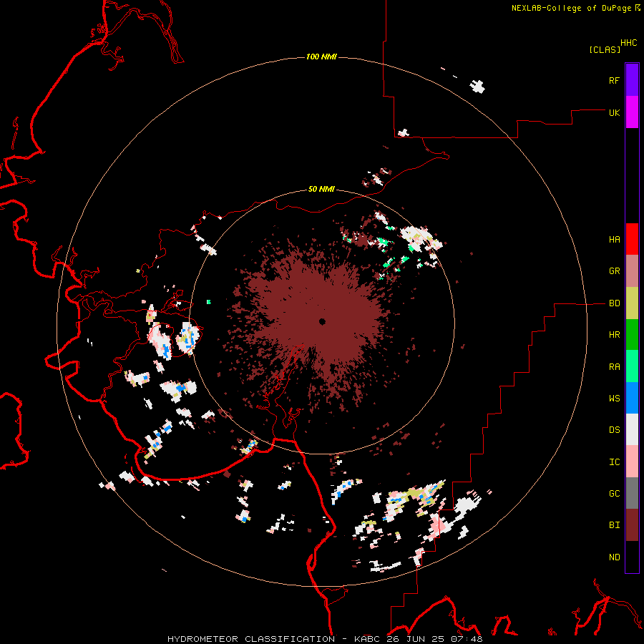Click the 'UK' legend label
This screenshot has width=644, height=644.
click(x=614, y=112)
